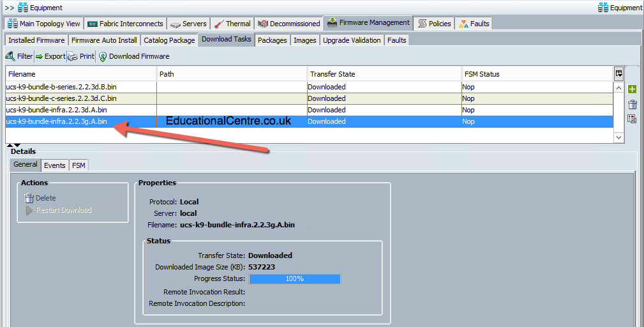Viewport: 644px width, 327px height.
Task: Open the table column chooser icon
Action: point(618,73)
